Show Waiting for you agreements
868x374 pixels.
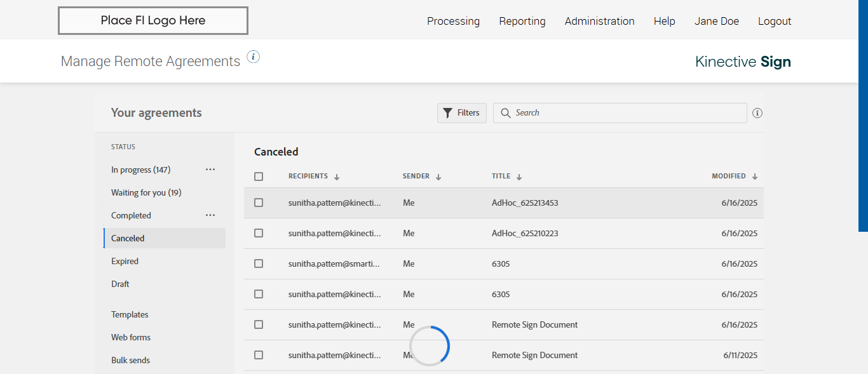[x=146, y=192]
